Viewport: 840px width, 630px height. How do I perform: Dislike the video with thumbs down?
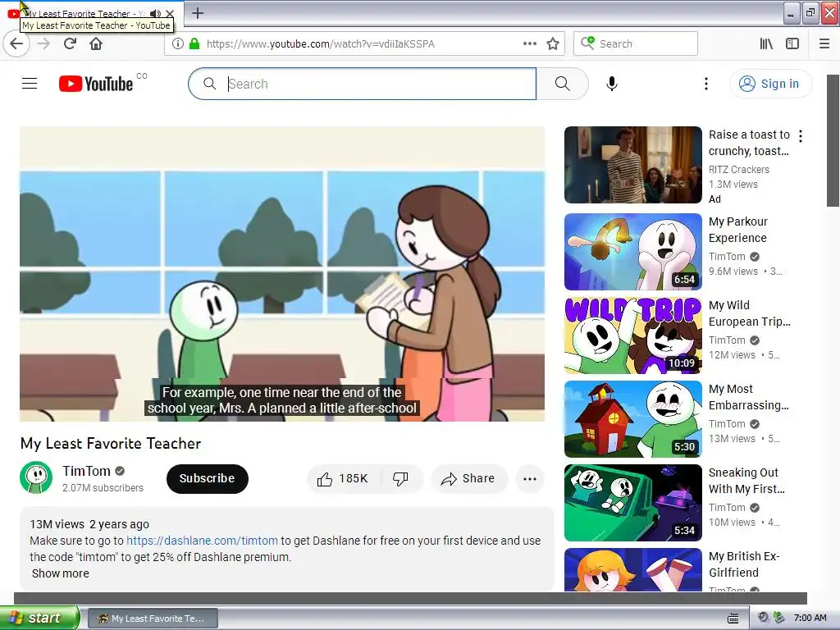[x=400, y=478]
